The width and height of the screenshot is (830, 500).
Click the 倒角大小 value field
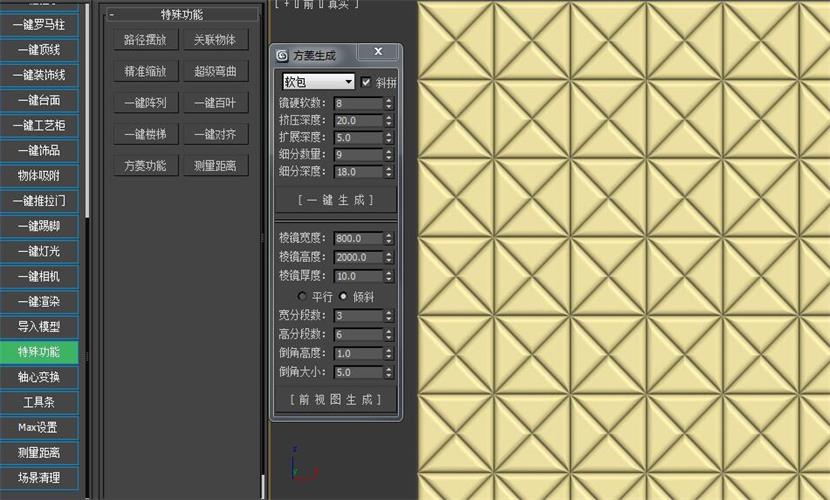coord(358,372)
